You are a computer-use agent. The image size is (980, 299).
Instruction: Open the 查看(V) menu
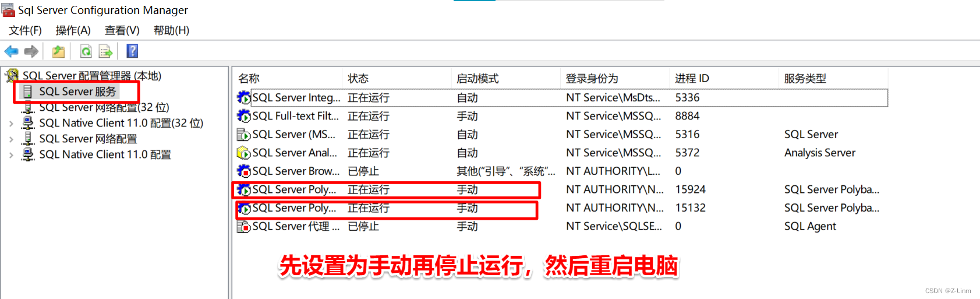(122, 30)
